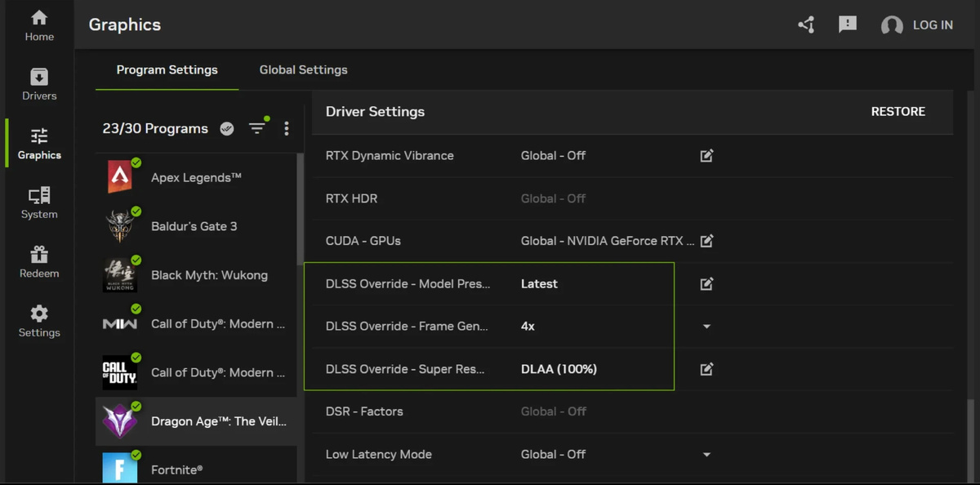The width and height of the screenshot is (980, 485).
Task: Edit the RTX Dynamic Vibrance setting
Action: coord(706,155)
